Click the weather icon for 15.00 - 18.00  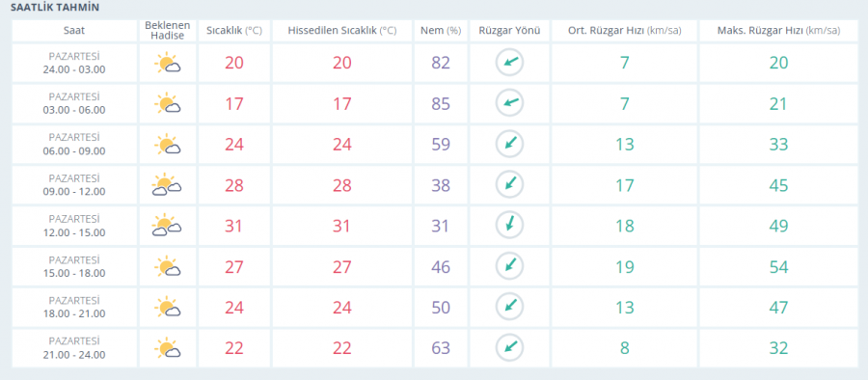pos(168,267)
